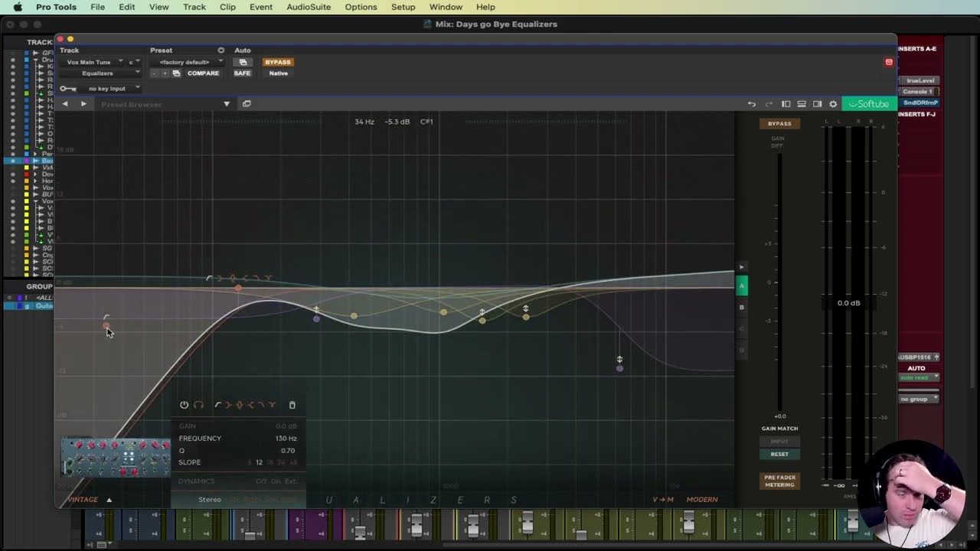Toggle PRE FADER METERING

click(x=779, y=481)
